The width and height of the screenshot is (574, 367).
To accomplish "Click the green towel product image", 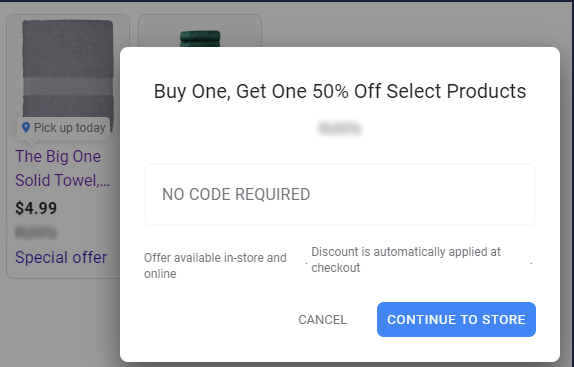I will [x=200, y=38].
